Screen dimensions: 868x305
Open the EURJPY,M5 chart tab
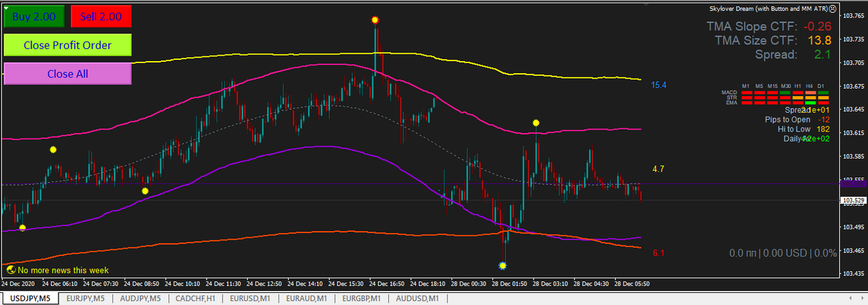[85, 298]
